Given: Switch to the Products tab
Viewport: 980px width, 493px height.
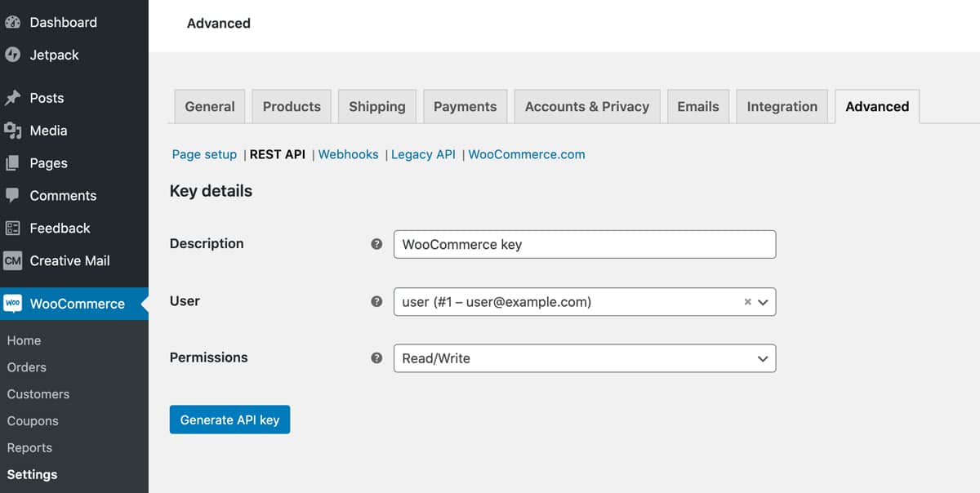Looking at the screenshot, I should coord(292,107).
